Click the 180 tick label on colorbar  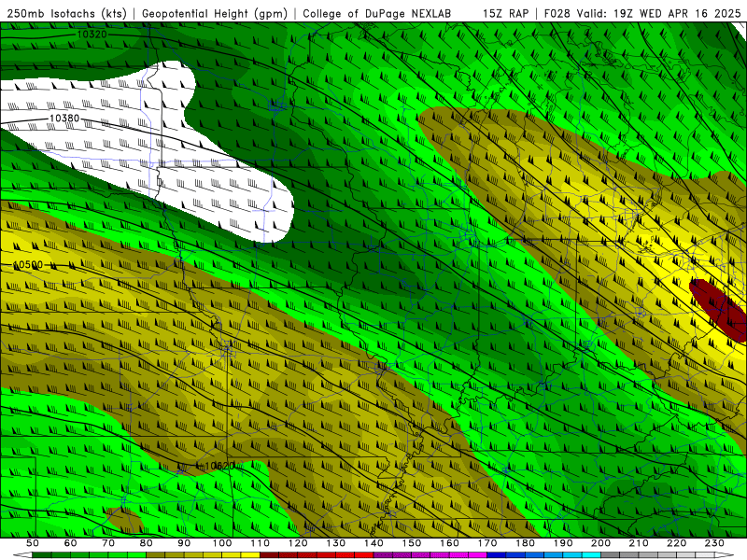click(x=525, y=543)
